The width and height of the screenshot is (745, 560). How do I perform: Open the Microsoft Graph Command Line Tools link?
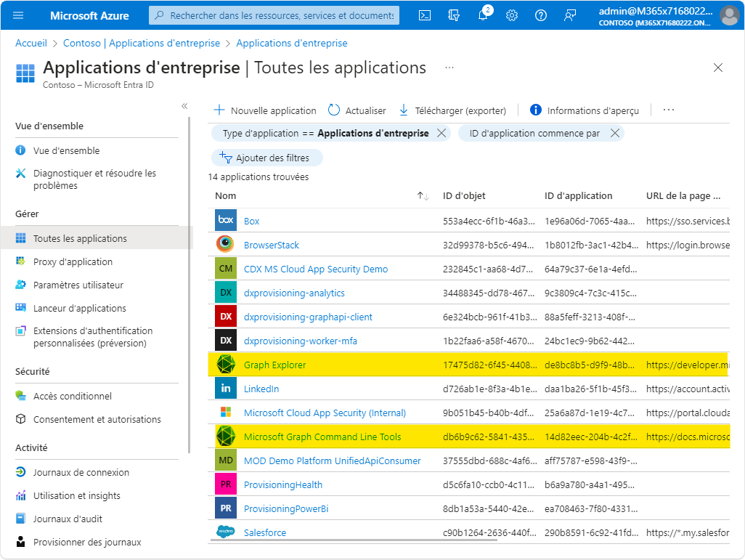coord(322,437)
